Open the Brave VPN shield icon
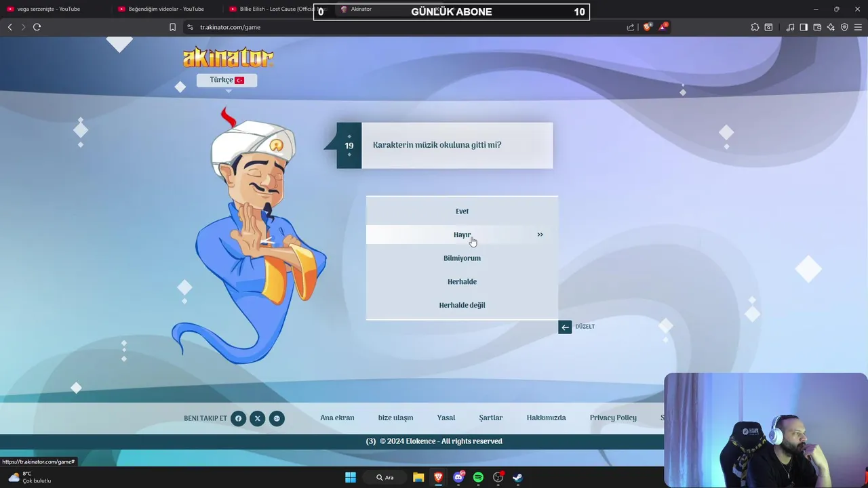The width and height of the screenshot is (868, 488). (x=844, y=27)
